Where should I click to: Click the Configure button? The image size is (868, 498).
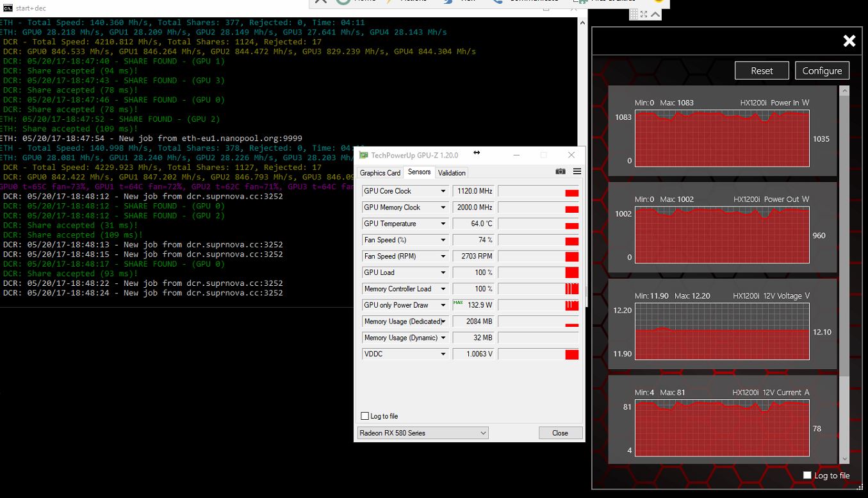pyautogui.click(x=822, y=71)
